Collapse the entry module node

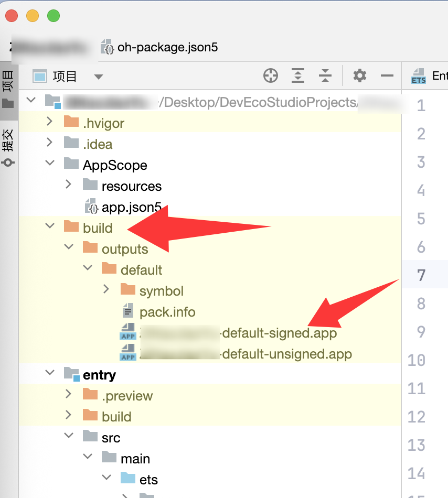coord(50,373)
